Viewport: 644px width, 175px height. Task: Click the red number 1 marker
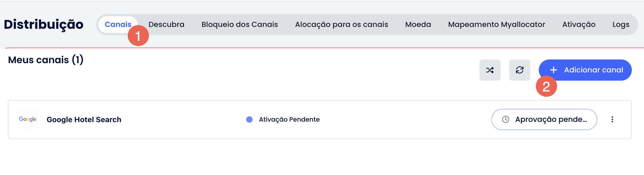(x=138, y=36)
